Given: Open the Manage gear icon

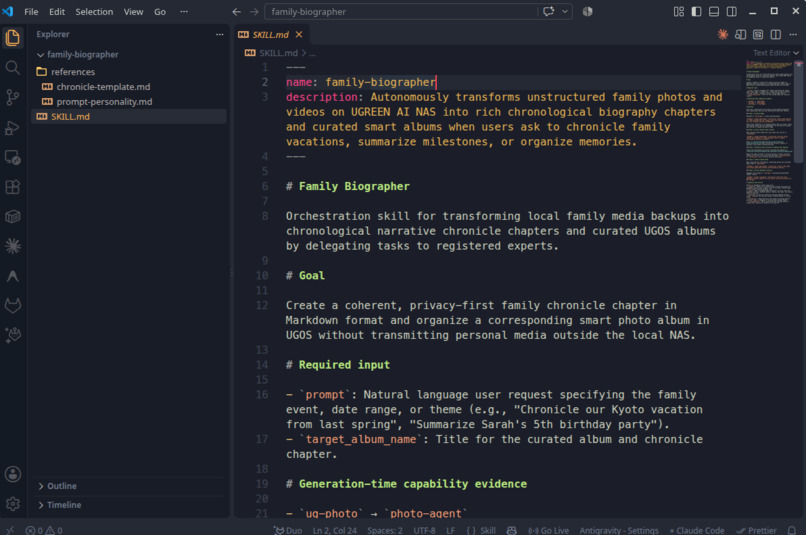Looking at the screenshot, I should 13,504.
